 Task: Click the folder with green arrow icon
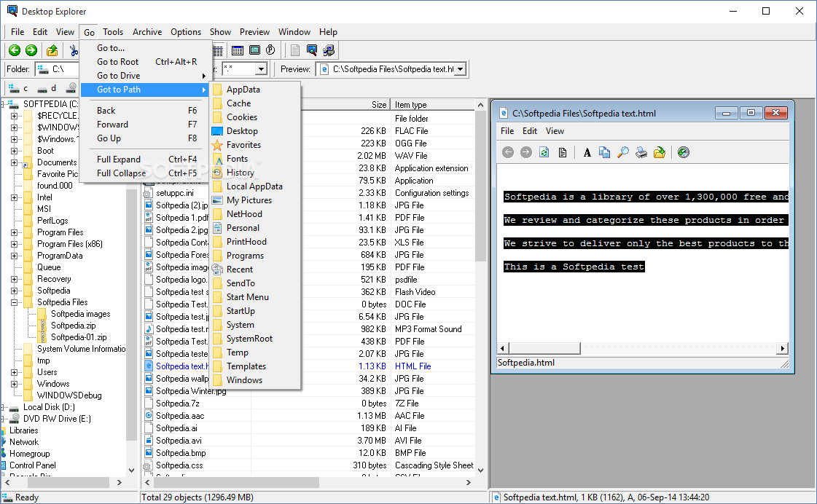(x=660, y=152)
